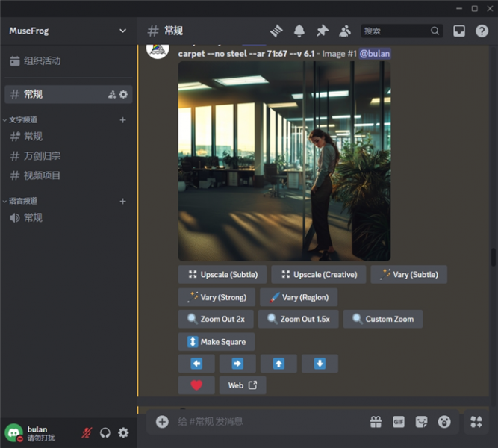498x448 pixels.
Task: Click the search magnifier icon
Action: pyautogui.click(x=435, y=31)
